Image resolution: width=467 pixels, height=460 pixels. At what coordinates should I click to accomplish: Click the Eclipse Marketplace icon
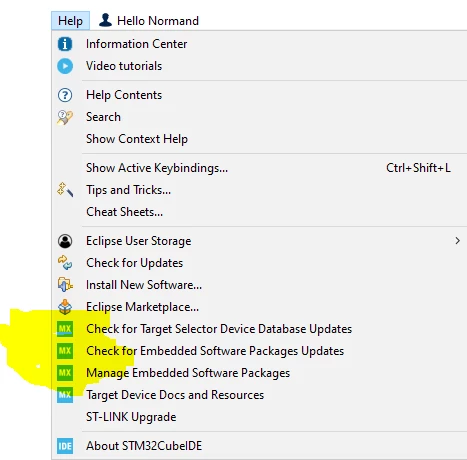pos(65,307)
